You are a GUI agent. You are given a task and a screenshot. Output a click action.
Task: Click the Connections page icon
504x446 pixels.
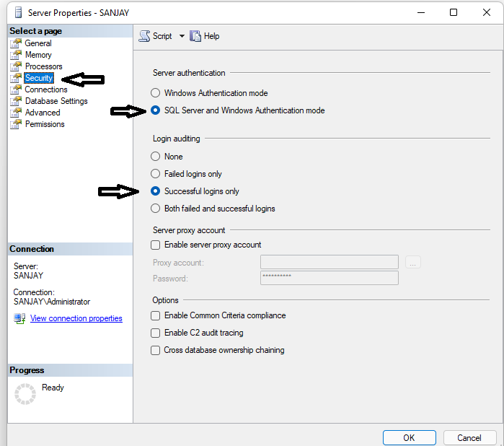pos(16,89)
